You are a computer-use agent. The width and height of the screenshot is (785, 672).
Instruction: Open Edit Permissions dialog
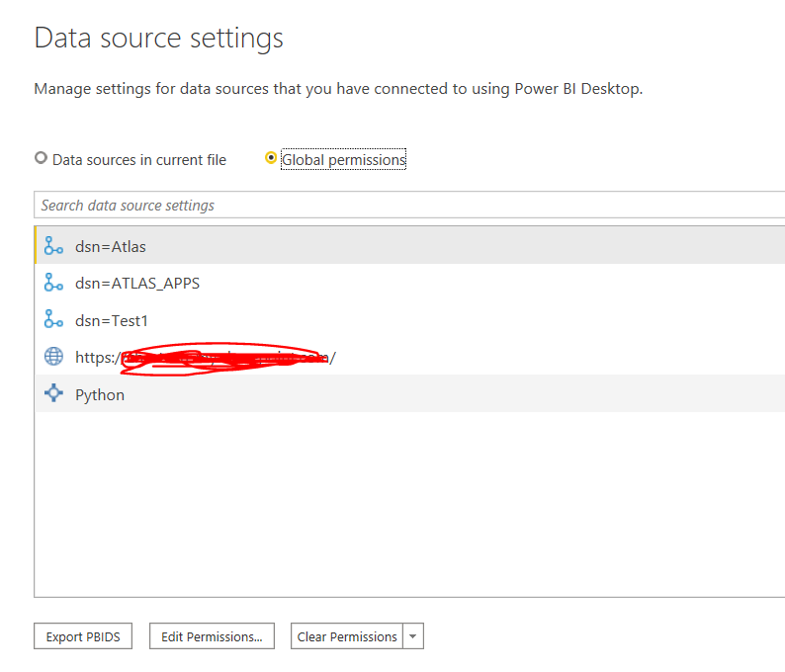(212, 637)
